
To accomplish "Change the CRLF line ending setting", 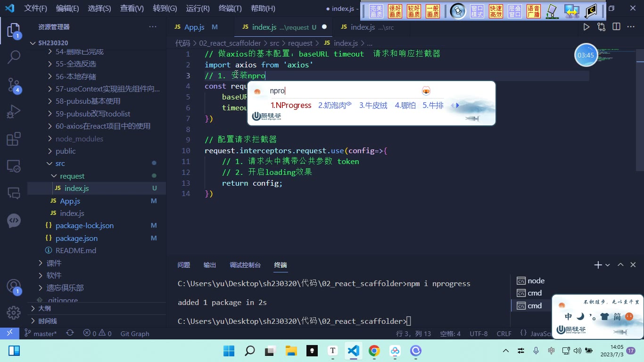I will [x=504, y=333].
